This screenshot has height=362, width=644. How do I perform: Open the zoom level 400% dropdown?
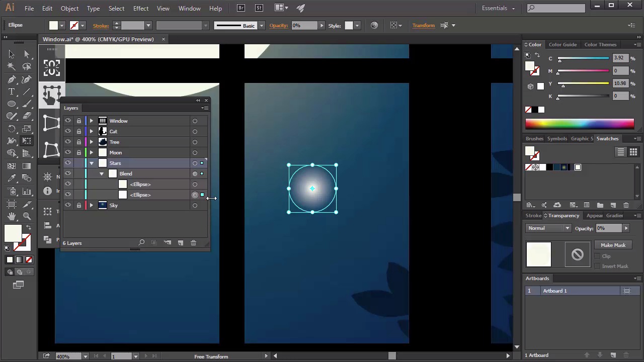[x=85, y=356]
